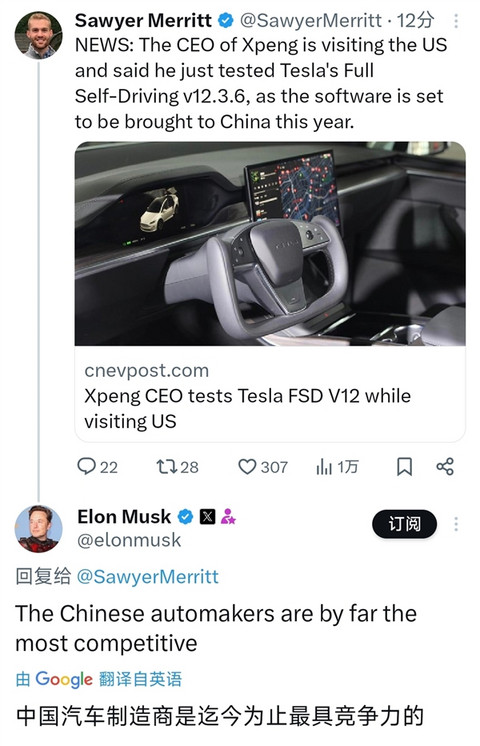The height and width of the screenshot is (746, 480).
Task: Subscribe with the 订阅 button
Action: click(404, 524)
